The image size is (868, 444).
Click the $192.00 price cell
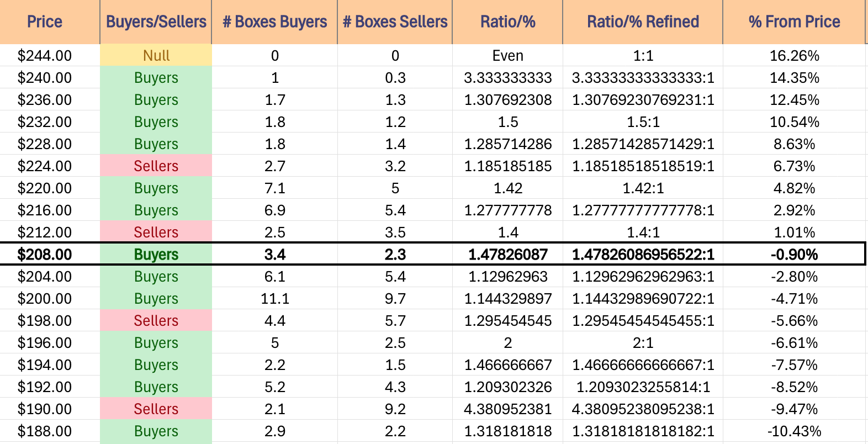pyautogui.click(x=50, y=387)
